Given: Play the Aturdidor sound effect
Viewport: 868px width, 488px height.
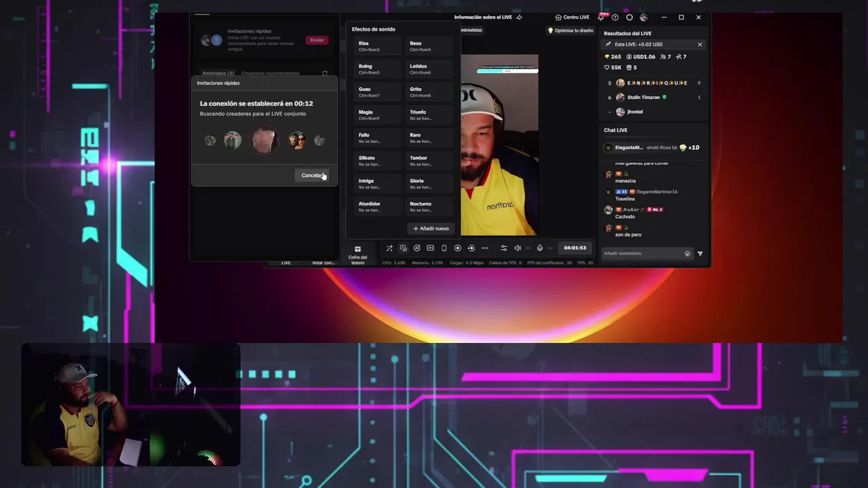Looking at the screenshot, I should coord(378,207).
